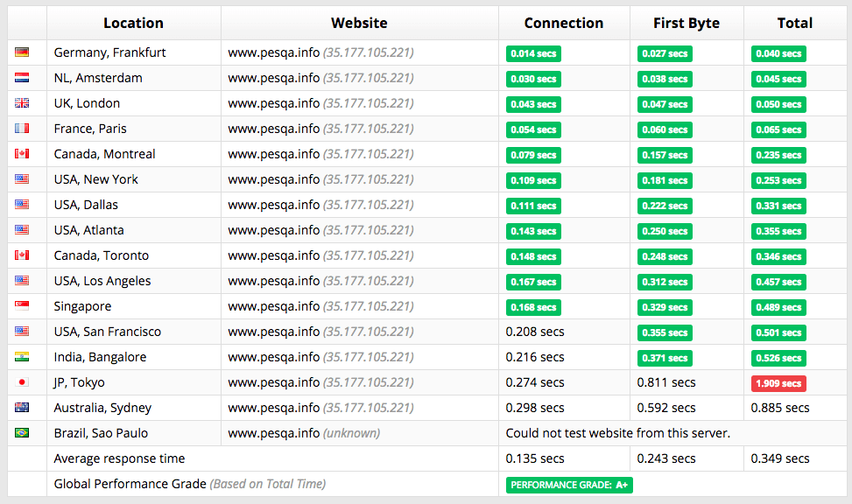Click the Location column header

(x=134, y=23)
